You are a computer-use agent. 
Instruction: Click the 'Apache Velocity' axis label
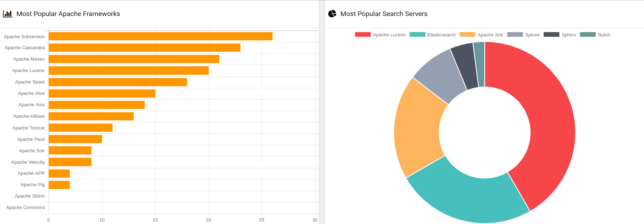tap(28, 162)
